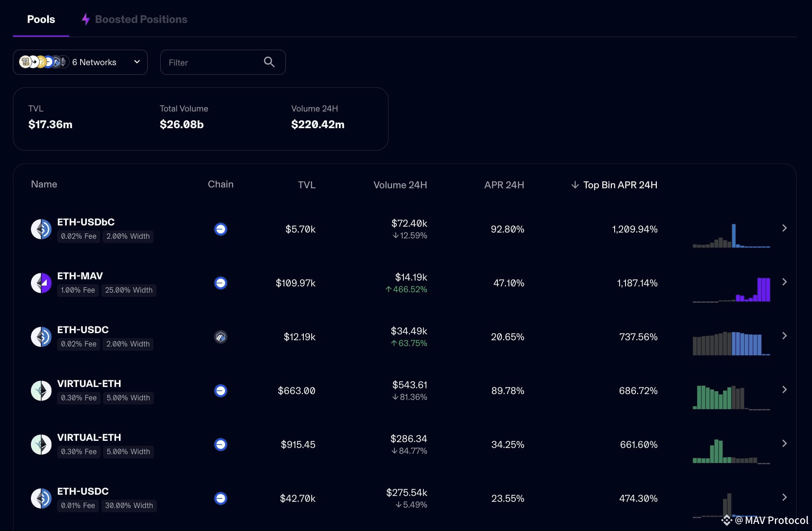This screenshot has height=531, width=812.
Task: Click Base chain icon in ETH-USDbC row
Action: coord(220,229)
